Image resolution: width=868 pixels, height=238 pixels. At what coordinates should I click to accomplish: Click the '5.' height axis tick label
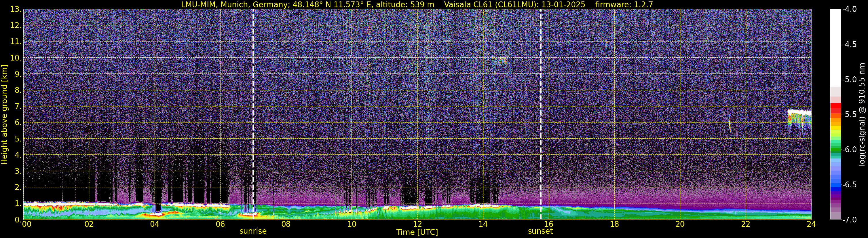pyautogui.click(x=18, y=139)
